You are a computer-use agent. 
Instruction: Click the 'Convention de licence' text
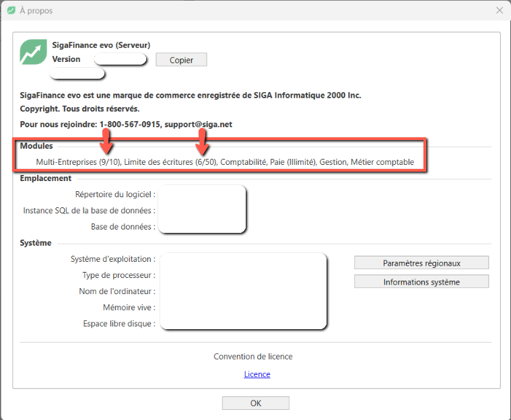(x=253, y=357)
